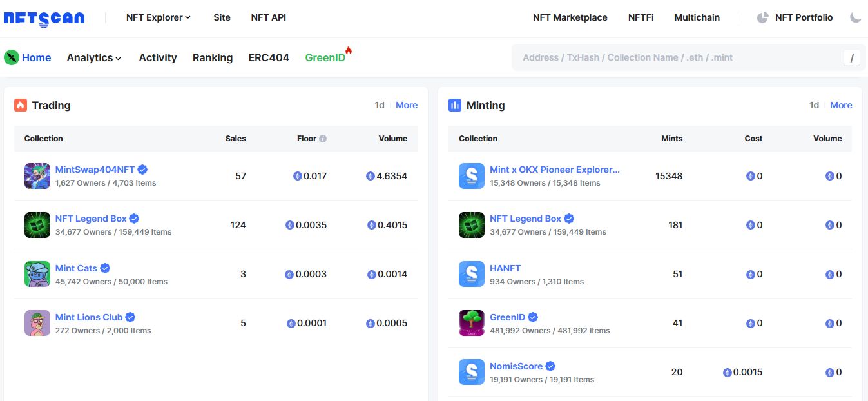The height and width of the screenshot is (401, 868).
Task: Click the Minting bar chart icon
Action: coord(455,105)
